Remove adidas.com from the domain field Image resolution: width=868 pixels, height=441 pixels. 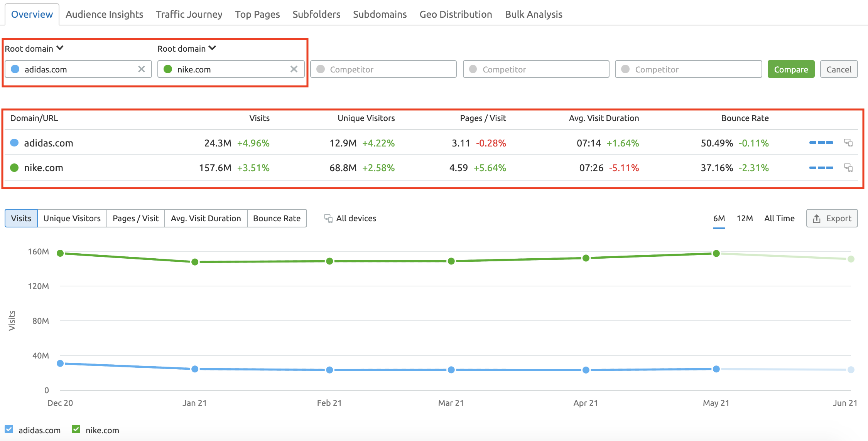(x=142, y=69)
